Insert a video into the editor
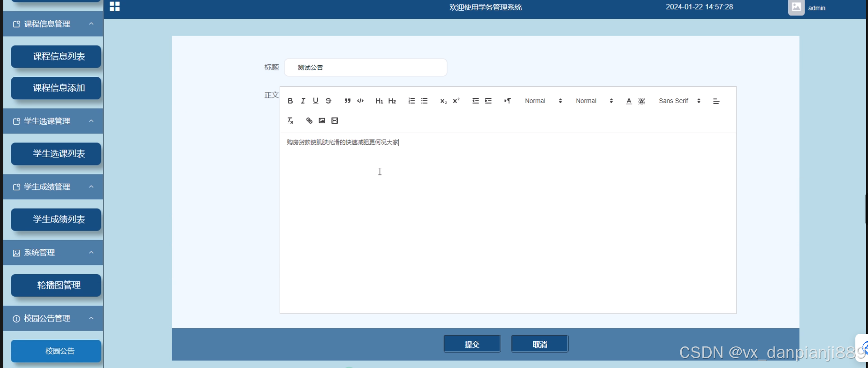868x368 pixels. point(335,120)
